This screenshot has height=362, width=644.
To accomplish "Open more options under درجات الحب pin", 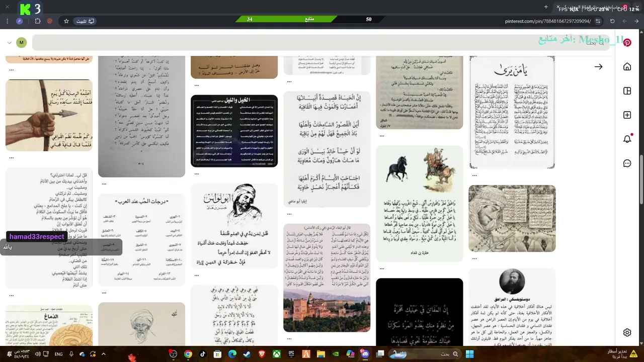I will pyautogui.click(x=104, y=293).
